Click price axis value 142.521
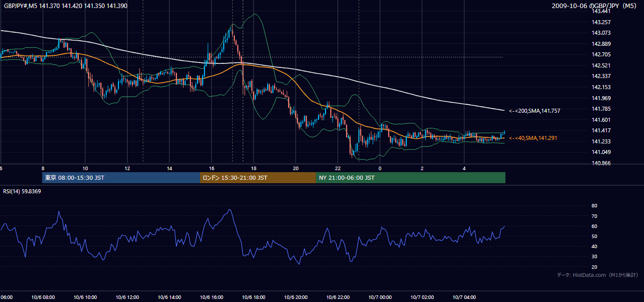This screenshot has height=302, width=644. (601, 65)
